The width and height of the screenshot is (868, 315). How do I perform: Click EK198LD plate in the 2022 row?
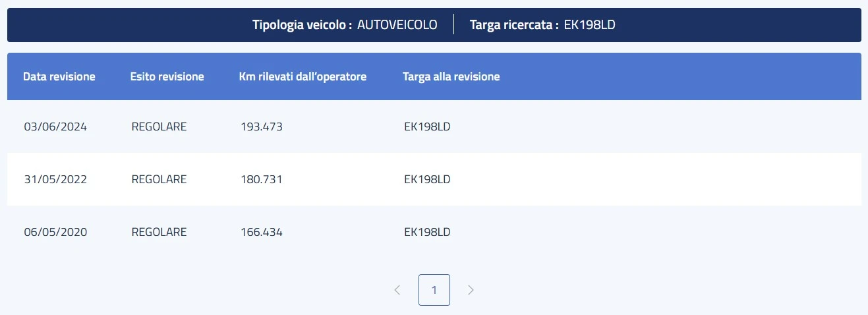pos(427,179)
